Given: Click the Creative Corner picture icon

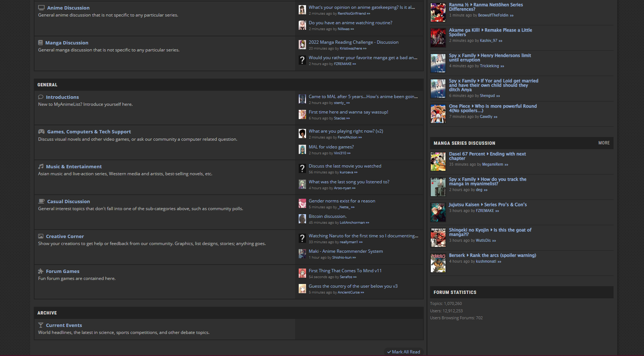Looking at the screenshot, I should (x=41, y=236).
